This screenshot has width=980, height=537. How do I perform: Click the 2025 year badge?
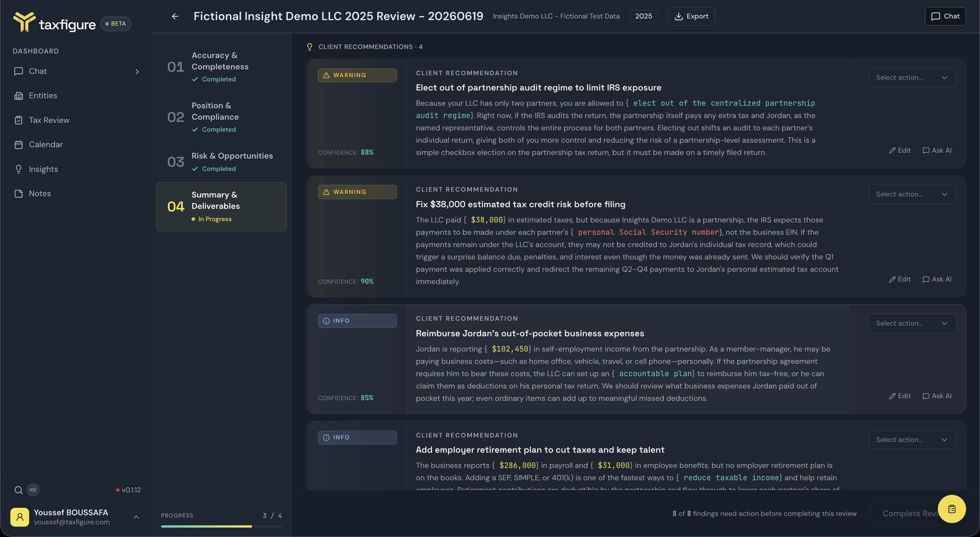coord(643,16)
